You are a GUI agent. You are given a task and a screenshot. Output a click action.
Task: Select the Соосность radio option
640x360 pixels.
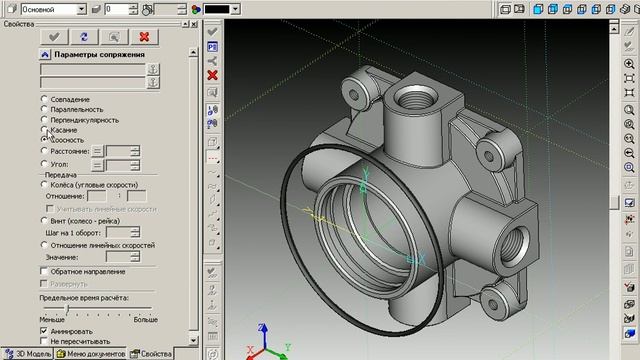44,140
